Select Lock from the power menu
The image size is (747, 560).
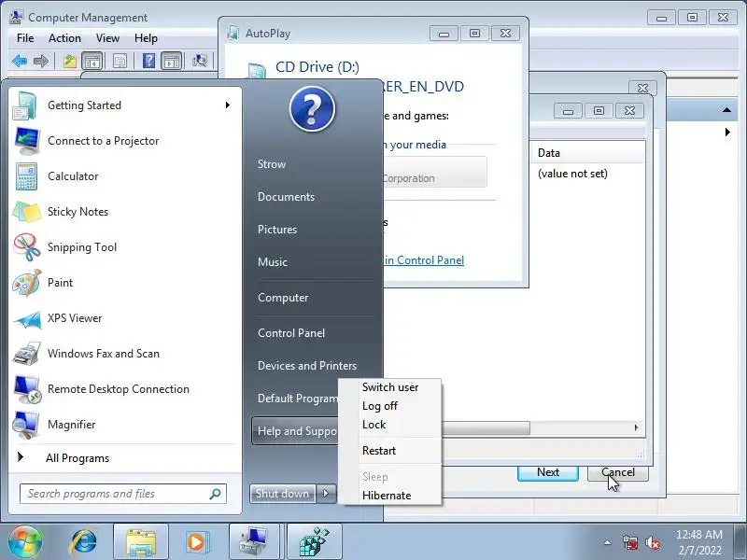click(x=374, y=425)
